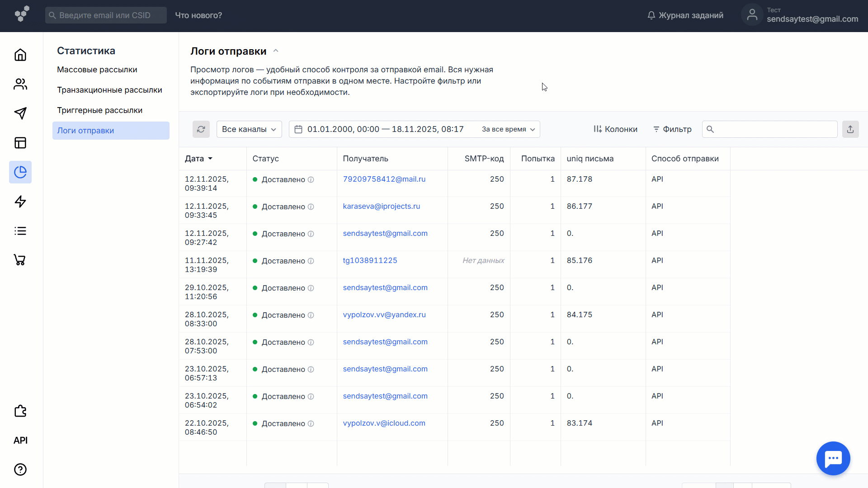Select 'Массовые рассылки' in statistics menu
The width and height of the screenshot is (868, 488).
point(97,70)
